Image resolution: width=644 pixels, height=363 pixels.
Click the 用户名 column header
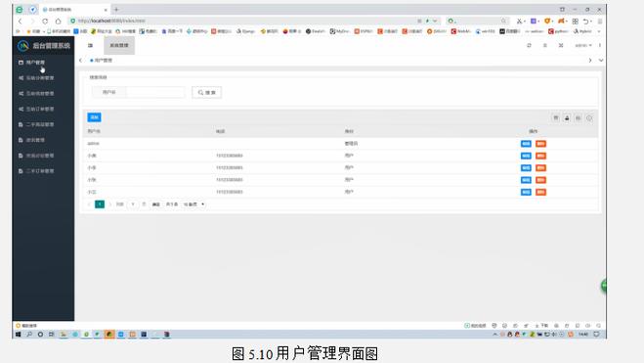click(94, 131)
